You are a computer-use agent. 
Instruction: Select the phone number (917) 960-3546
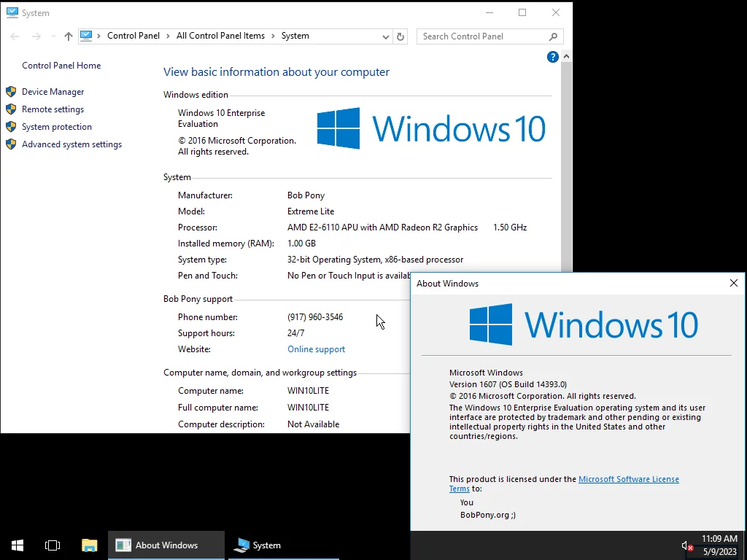tap(315, 317)
